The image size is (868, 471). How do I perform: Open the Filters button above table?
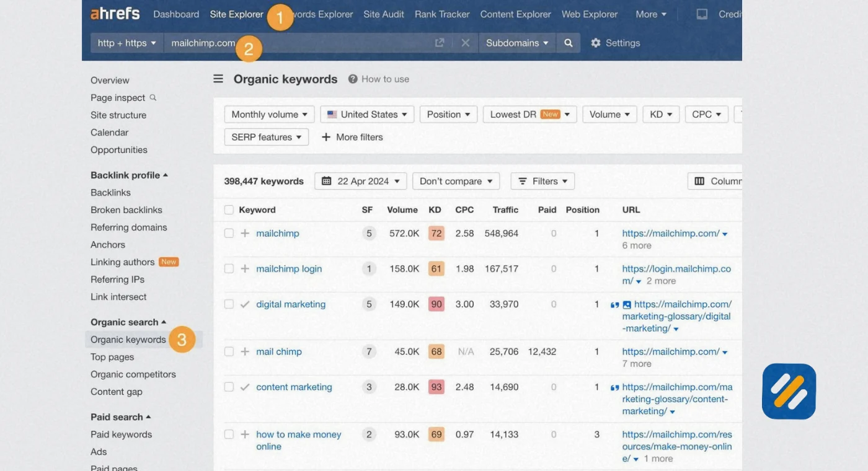pos(542,181)
